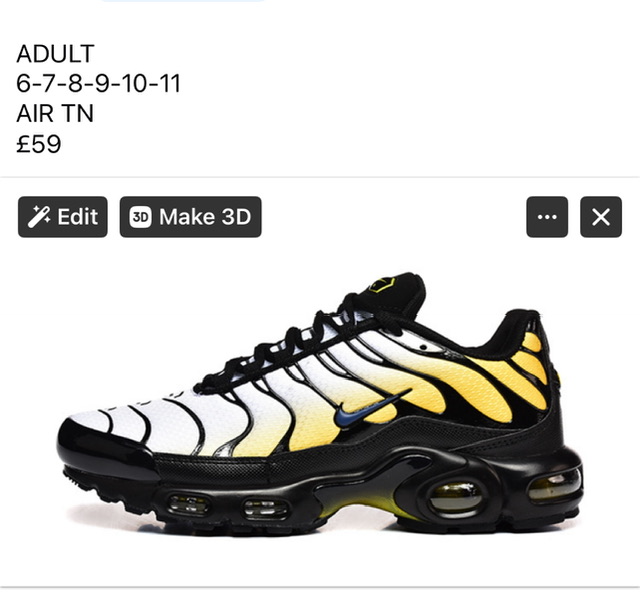
Task: Click the magic wand icon beside Edit
Action: (39, 217)
